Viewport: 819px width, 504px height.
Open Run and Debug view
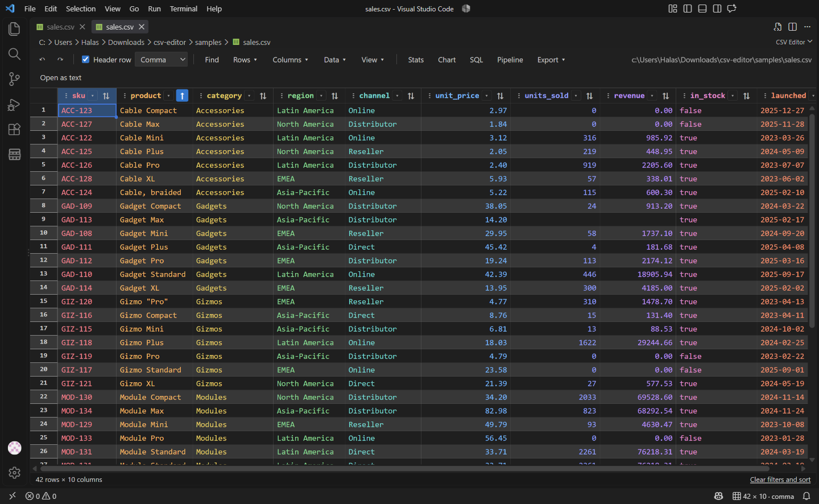pos(14,104)
